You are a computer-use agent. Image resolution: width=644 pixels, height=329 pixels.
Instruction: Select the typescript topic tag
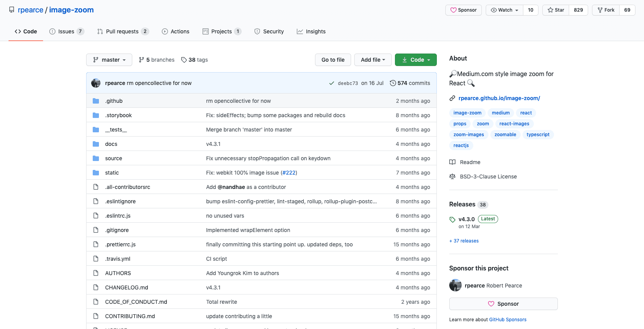click(538, 135)
